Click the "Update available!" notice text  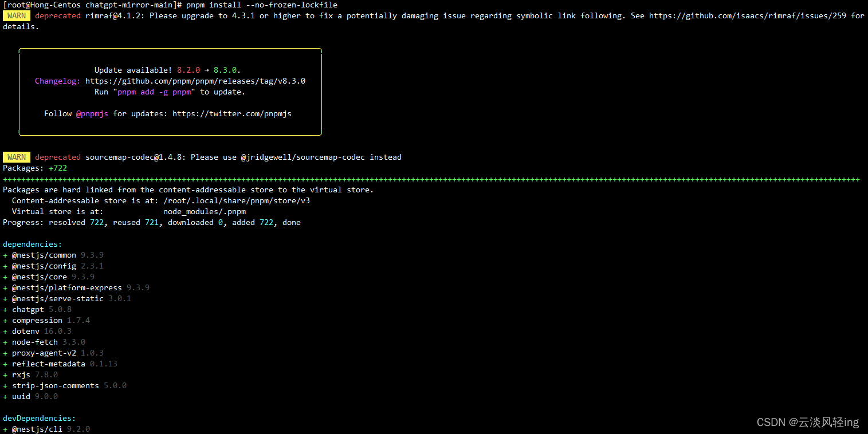click(x=133, y=70)
